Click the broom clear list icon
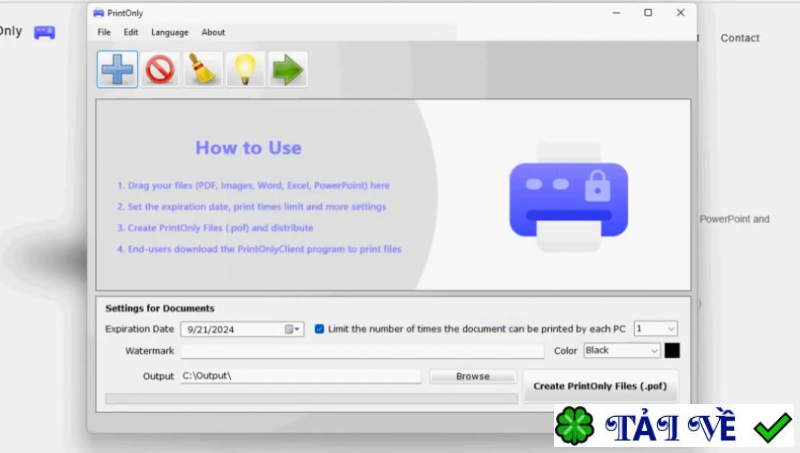This screenshot has width=800, height=453. 203,69
